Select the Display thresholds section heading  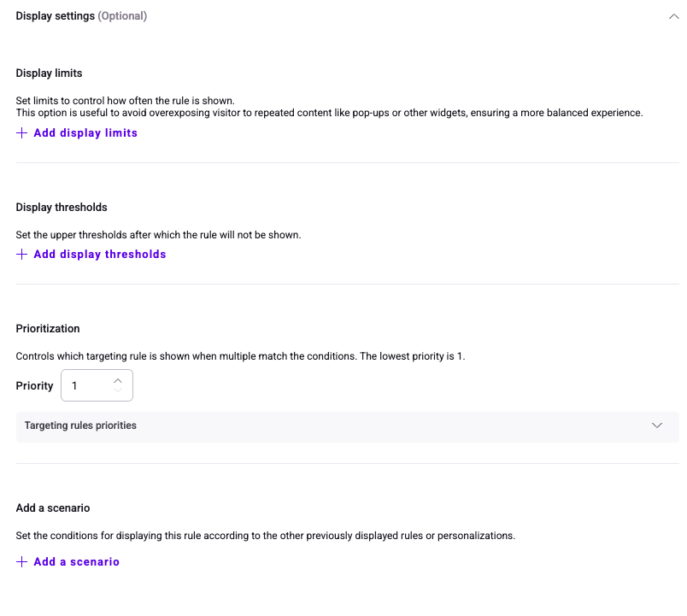tap(62, 208)
